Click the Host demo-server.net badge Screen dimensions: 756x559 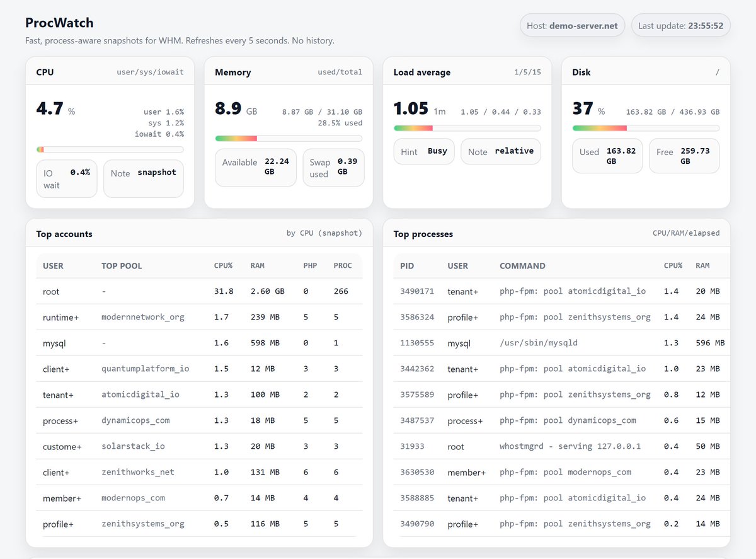click(571, 25)
